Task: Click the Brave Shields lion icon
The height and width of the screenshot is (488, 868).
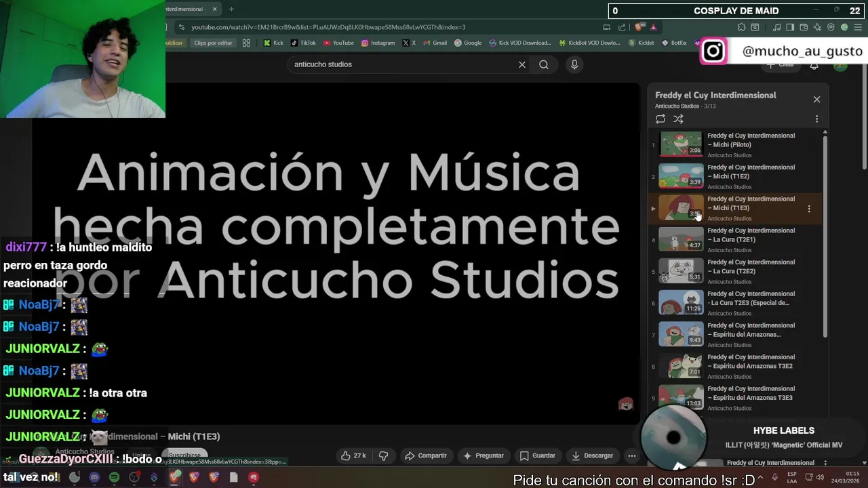Action: pyautogui.click(x=638, y=27)
